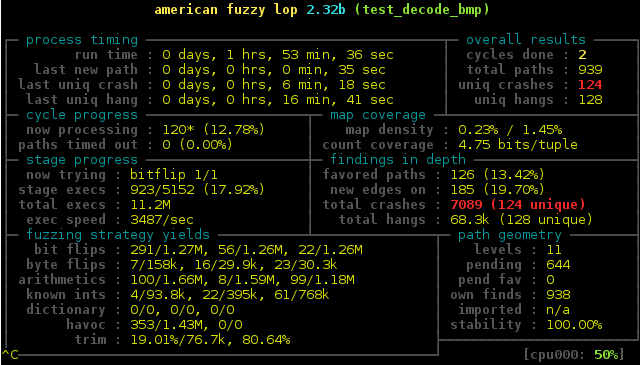Click the trim value '19.01%/76.7k, 80.64%'

pos(210,340)
